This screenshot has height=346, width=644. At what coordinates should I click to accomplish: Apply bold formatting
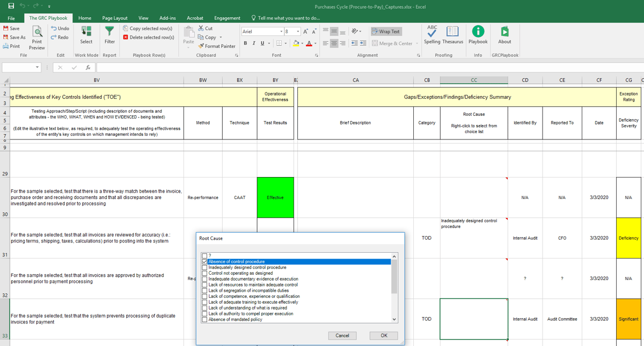[245, 43]
